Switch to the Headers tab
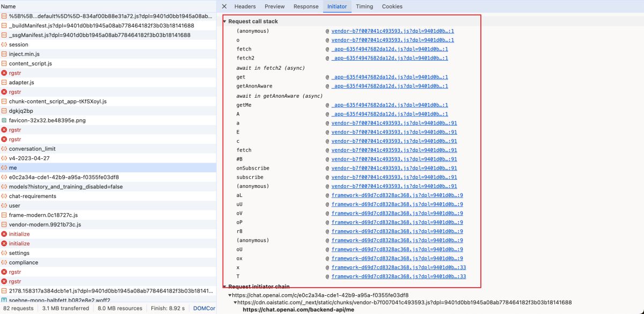This screenshot has height=314, width=644. tap(245, 6)
